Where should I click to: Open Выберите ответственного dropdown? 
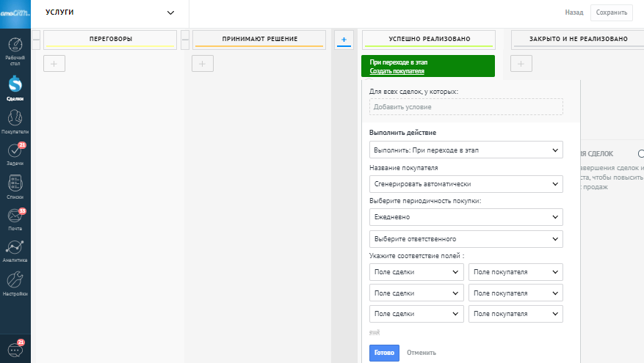pyautogui.click(x=466, y=239)
